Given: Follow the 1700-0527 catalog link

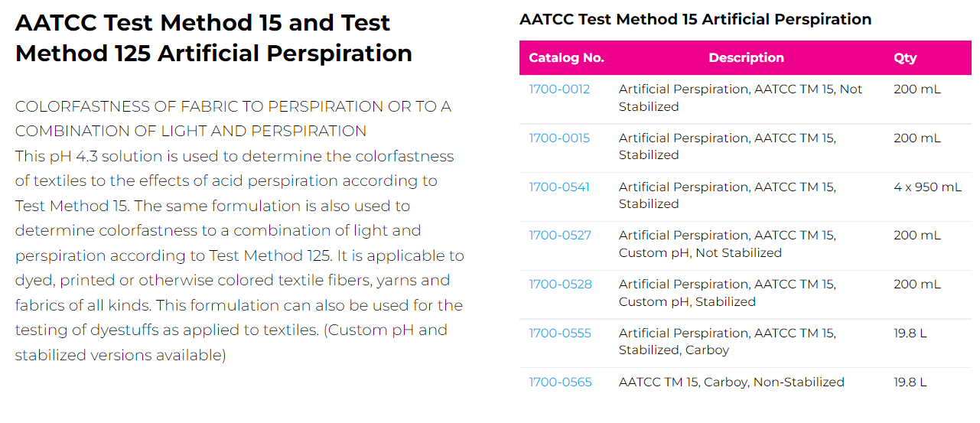Looking at the screenshot, I should [x=560, y=236].
